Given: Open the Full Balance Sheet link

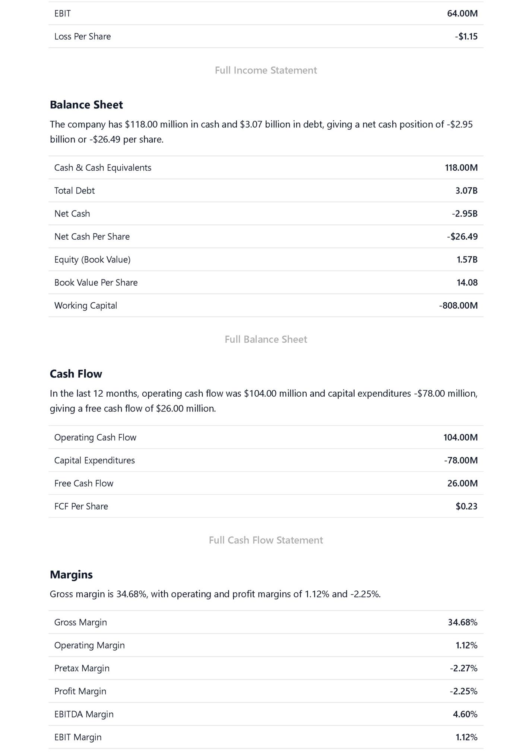Looking at the screenshot, I should coord(266,339).
